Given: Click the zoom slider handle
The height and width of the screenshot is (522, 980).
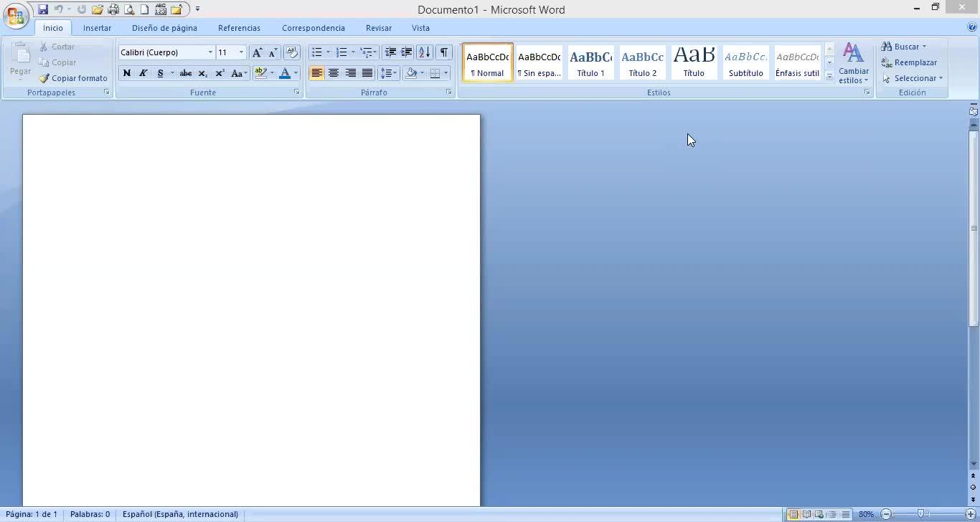Looking at the screenshot, I should (x=921, y=514).
